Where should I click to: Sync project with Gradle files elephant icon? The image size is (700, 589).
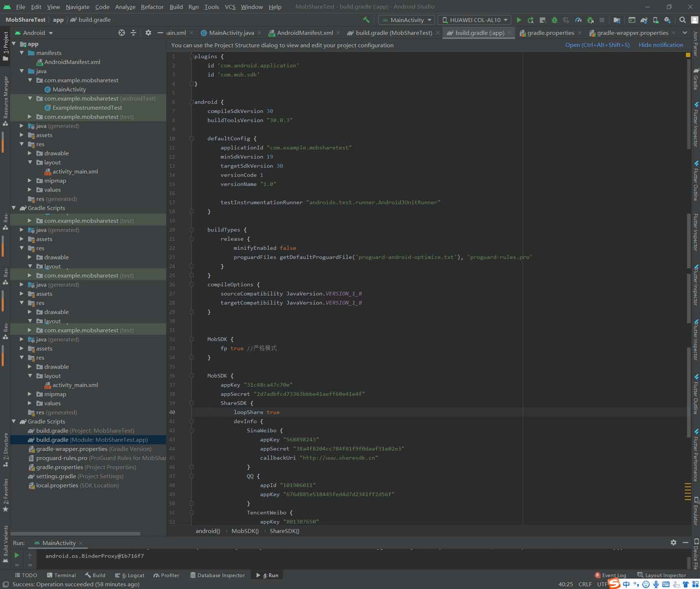click(644, 20)
